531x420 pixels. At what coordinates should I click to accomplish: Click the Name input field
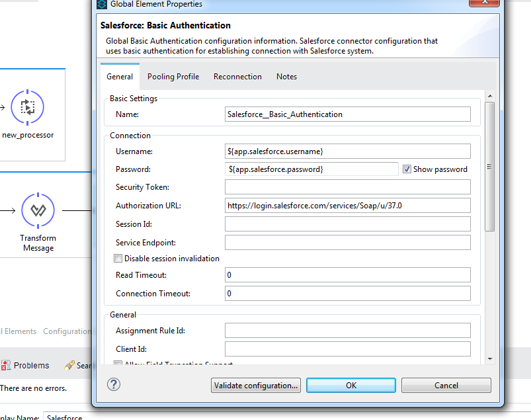(x=347, y=114)
